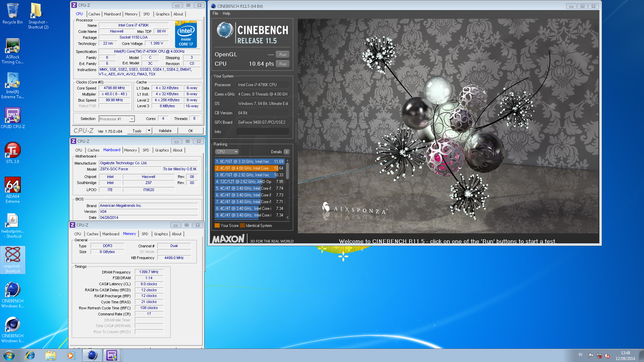Open Graphics tab in the Mainboard CPU-Z window
This screenshot has width=644, height=362.
pyautogui.click(x=162, y=150)
